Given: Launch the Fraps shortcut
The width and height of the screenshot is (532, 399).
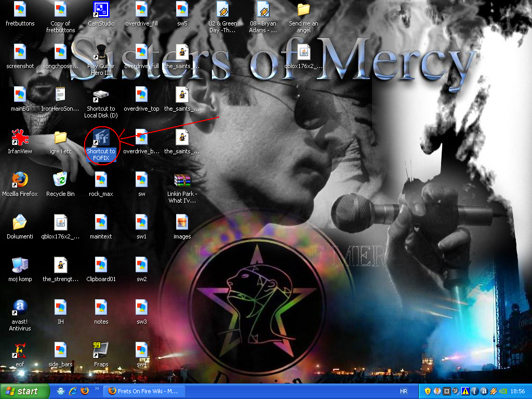Looking at the screenshot, I should coord(101,355).
